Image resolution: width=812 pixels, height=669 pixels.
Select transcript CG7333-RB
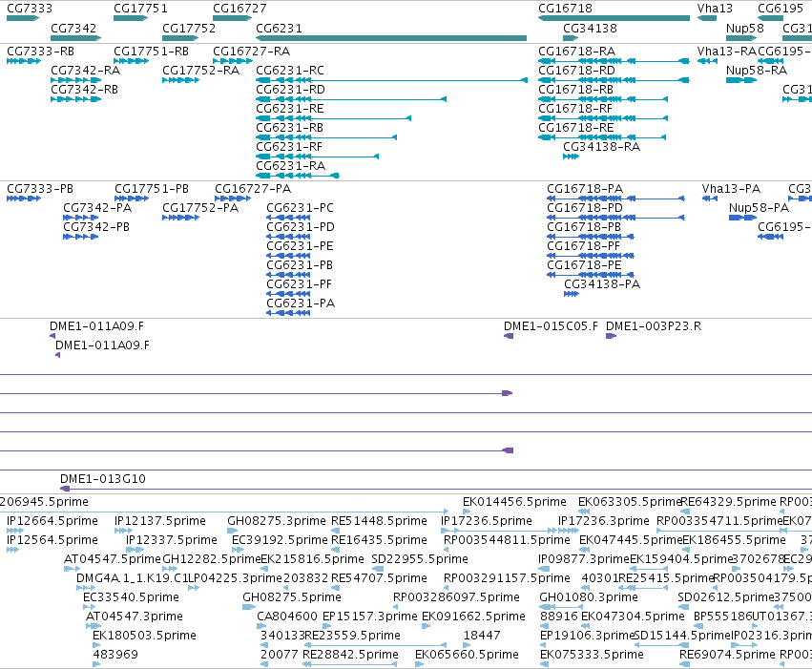(x=40, y=52)
